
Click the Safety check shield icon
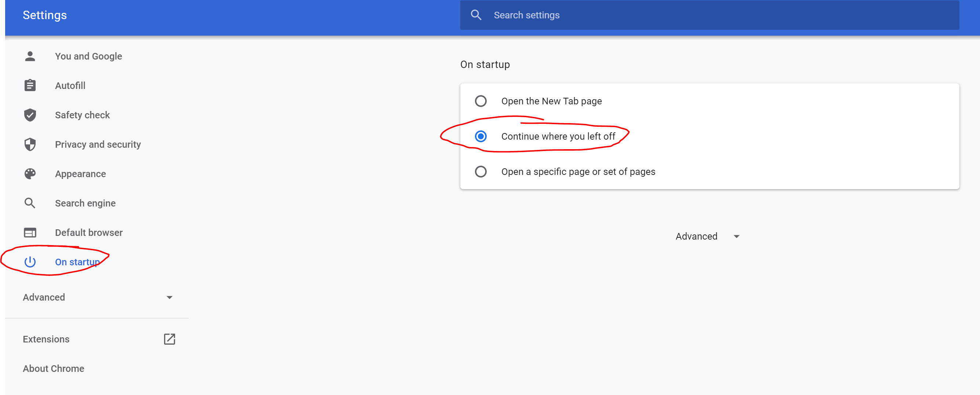coord(30,115)
